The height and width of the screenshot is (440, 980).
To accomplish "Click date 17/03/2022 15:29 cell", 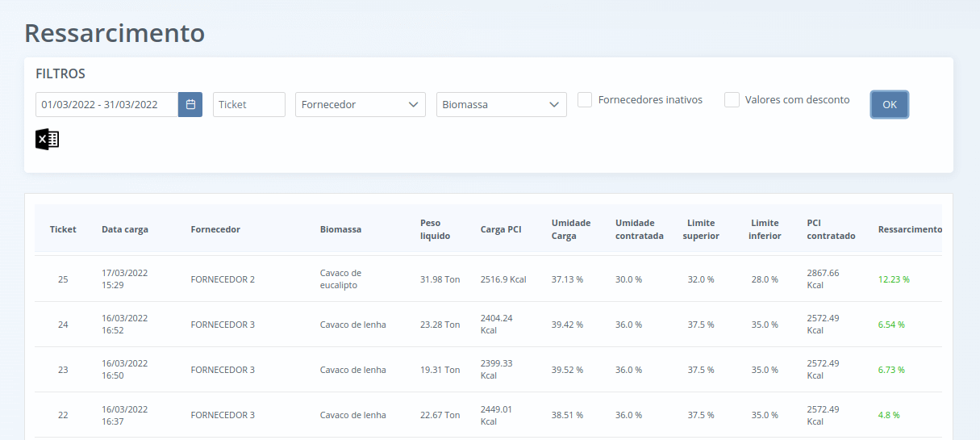I will click(x=125, y=279).
